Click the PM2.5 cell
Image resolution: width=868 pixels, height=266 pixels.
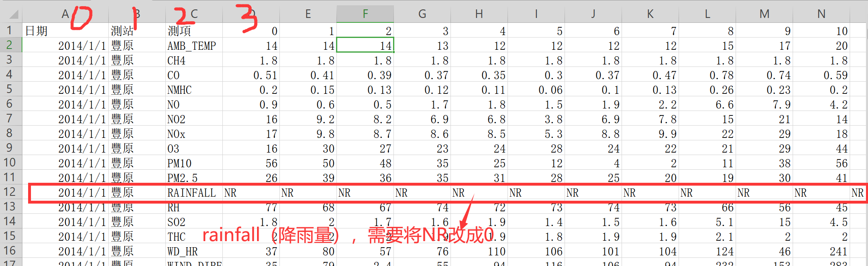pos(194,177)
